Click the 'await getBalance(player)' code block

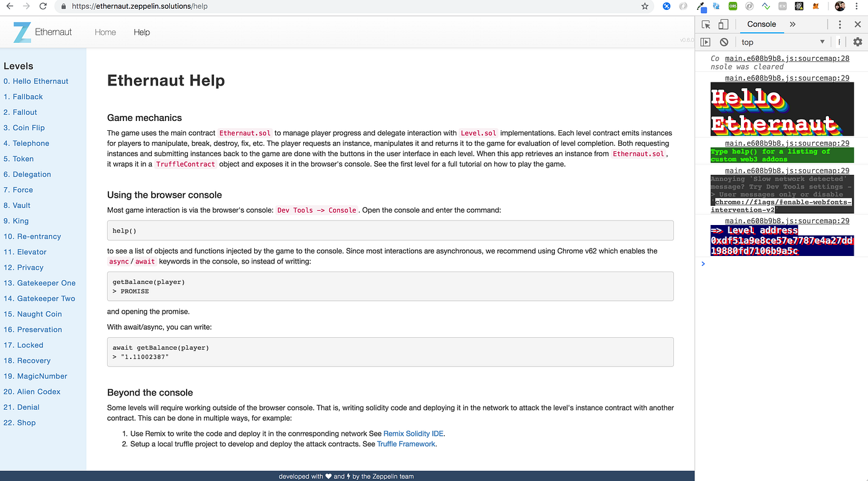(390, 352)
